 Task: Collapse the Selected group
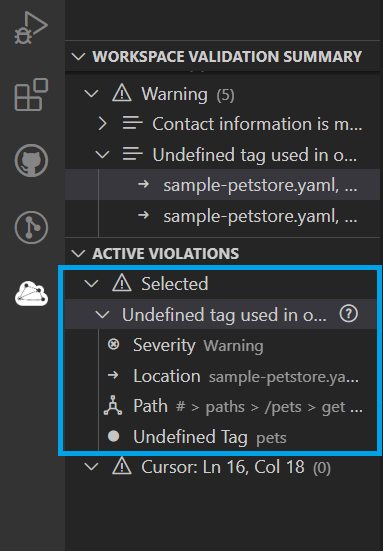tap(91, 283)
